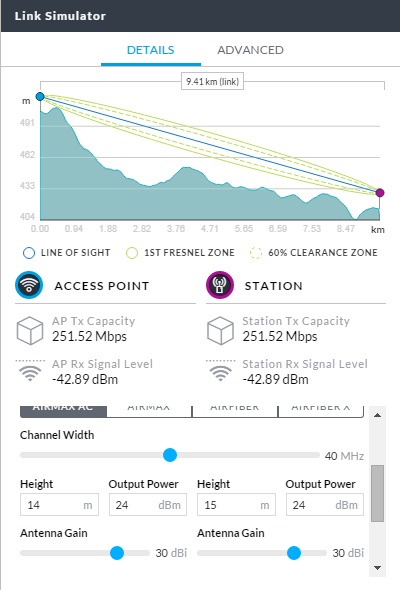The height and width of the screenshot is (590, 400).
Task: Select the airFiber X device tab
Action: pyautogui.click(x=321, y=412)
